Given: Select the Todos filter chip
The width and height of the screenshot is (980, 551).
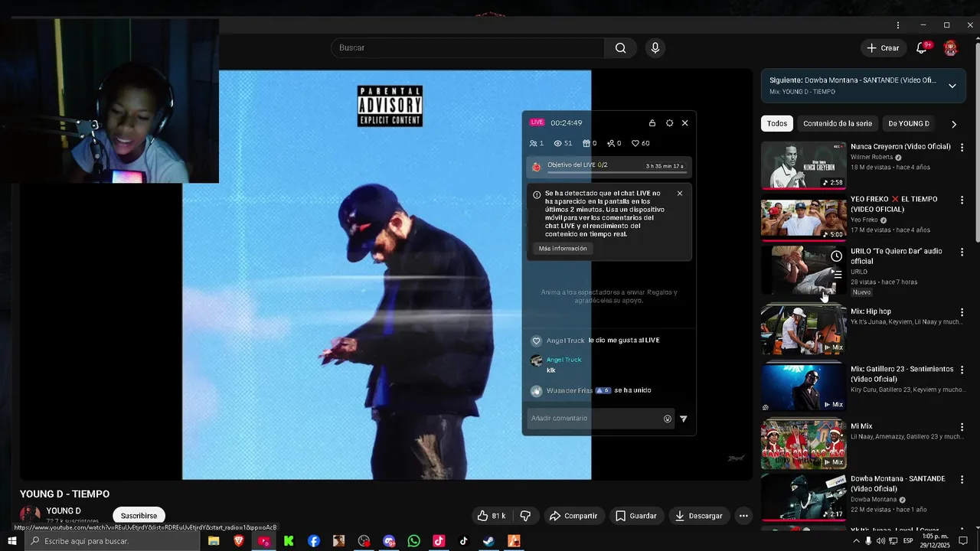Looking at the screenshot, I should 776,123.
